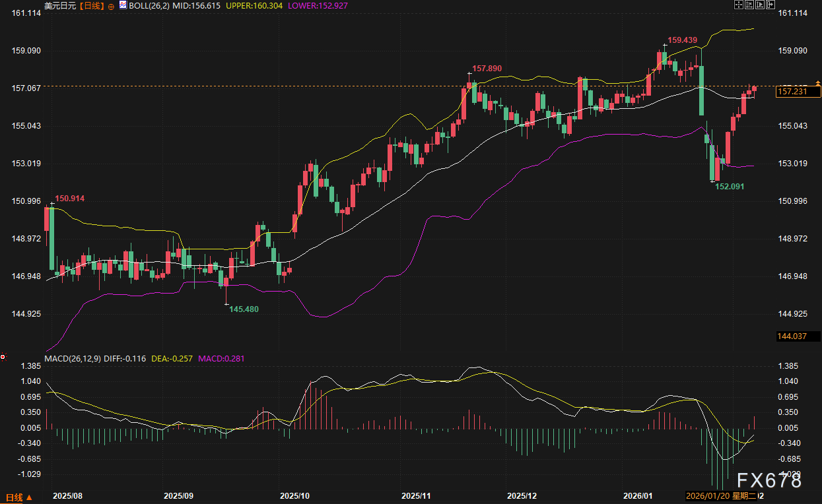
Task: Click the 2026/01/20 date marker on time axis
Action: coord(706,495)
